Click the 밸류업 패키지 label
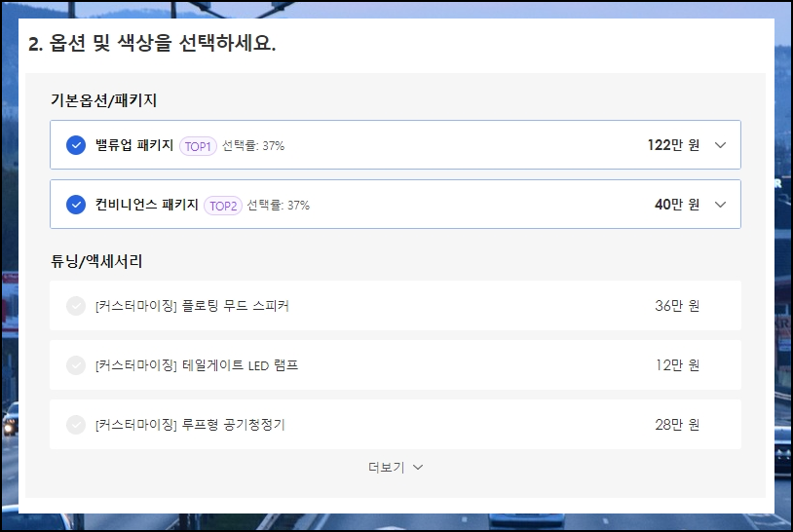793x532 pixels. (x=134, y=145)
